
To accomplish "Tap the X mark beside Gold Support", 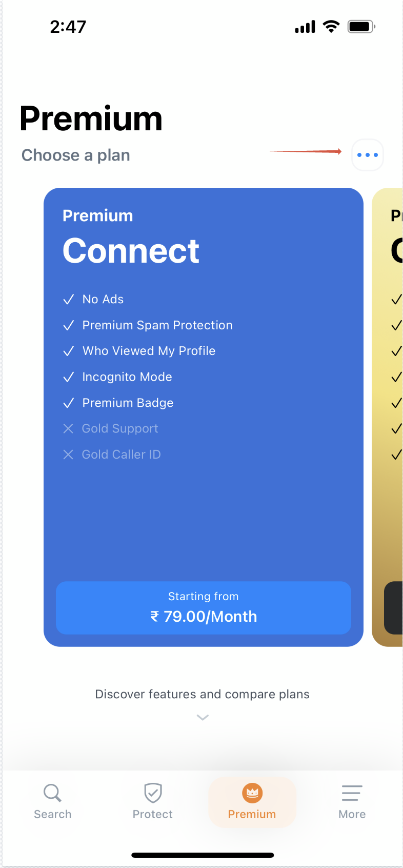I will (x=68, y=429).
